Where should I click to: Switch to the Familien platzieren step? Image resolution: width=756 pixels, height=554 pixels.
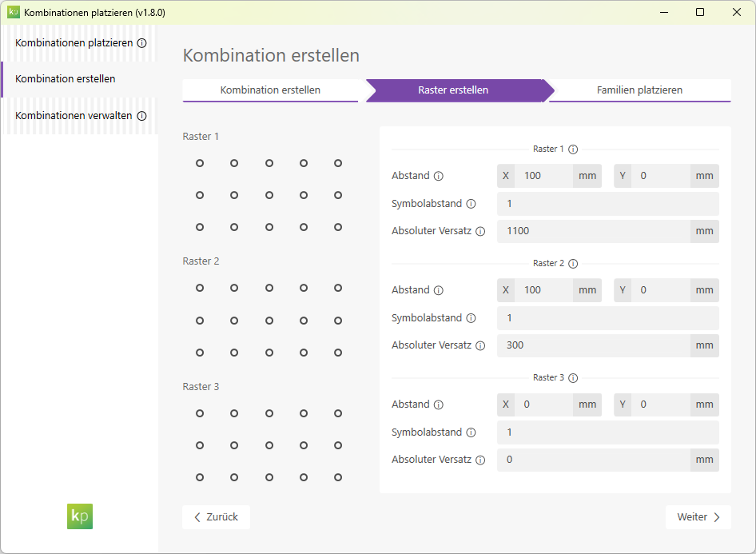point(639,90)
